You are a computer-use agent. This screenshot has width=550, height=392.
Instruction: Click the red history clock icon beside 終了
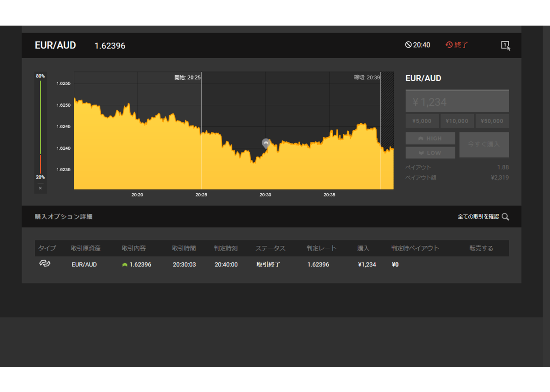coord(449,45)
